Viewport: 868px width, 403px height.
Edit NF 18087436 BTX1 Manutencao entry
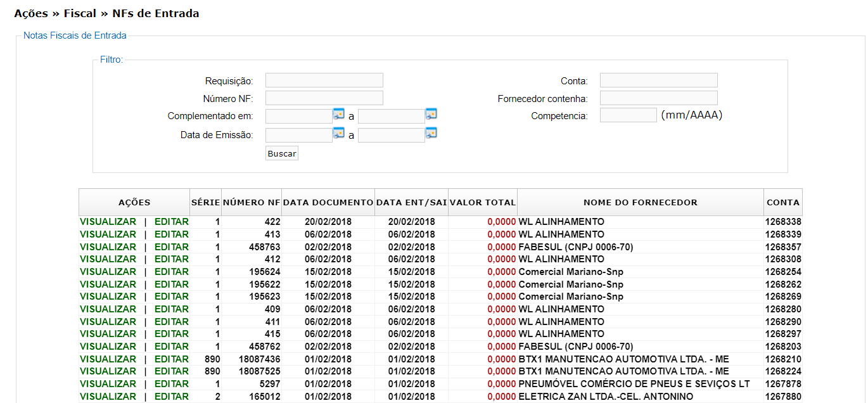pos(171,359)
